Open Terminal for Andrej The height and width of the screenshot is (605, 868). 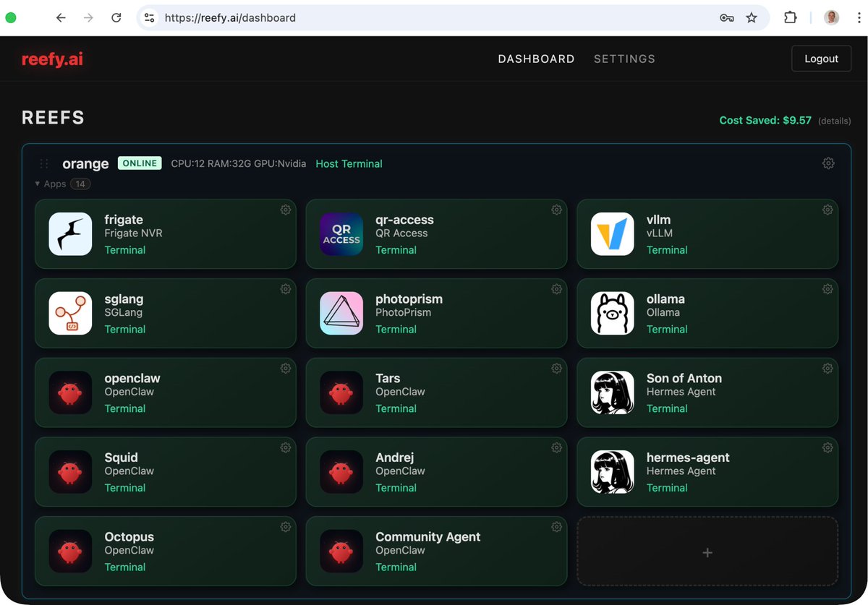[396, 488]
